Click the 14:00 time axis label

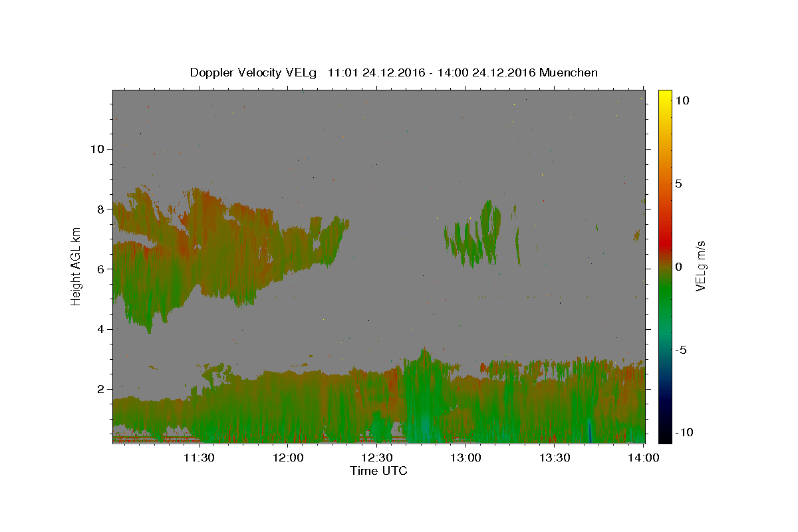pos(644,458)
